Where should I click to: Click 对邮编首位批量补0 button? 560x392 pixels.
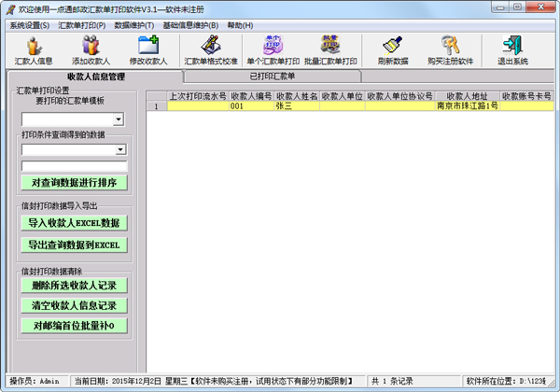[x=74, y=325]
